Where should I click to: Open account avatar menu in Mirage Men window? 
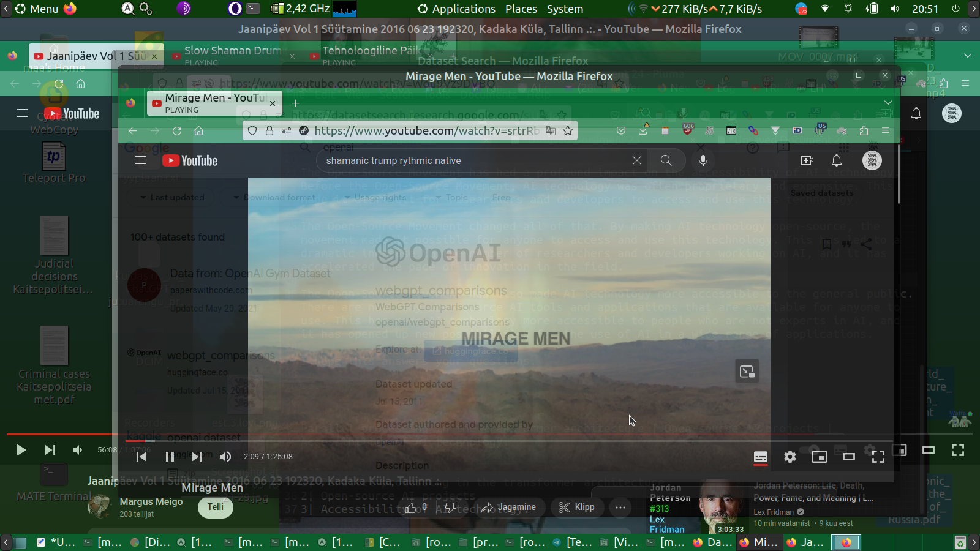(x=872, y=160)
